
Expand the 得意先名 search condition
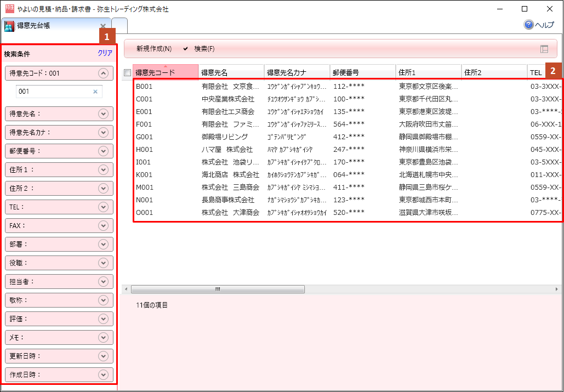103,113
